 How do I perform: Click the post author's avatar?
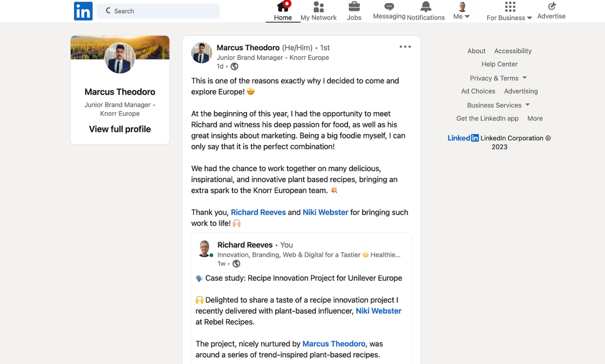tap(201, 53)
